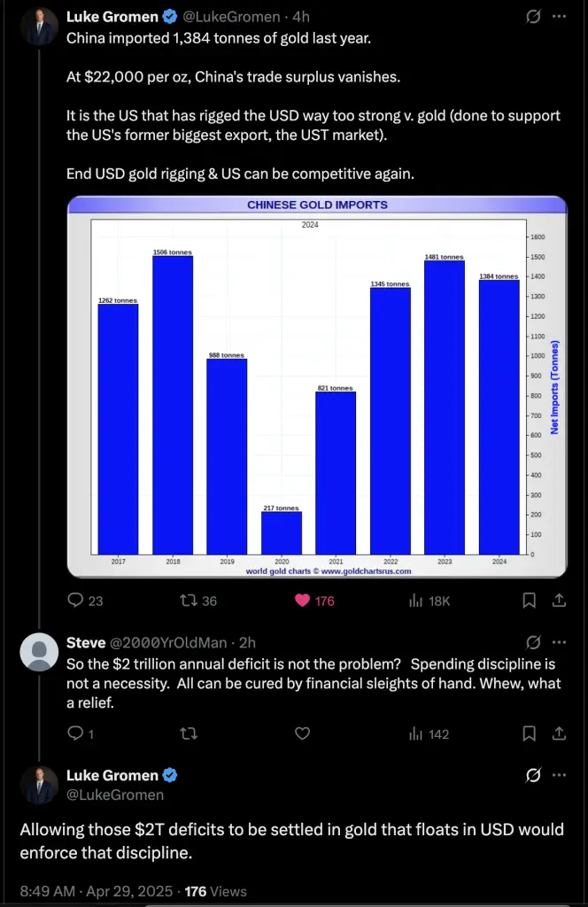
Task: Open more options on Luke Gromen's bottom reply
Action: (x=559, y=774)
